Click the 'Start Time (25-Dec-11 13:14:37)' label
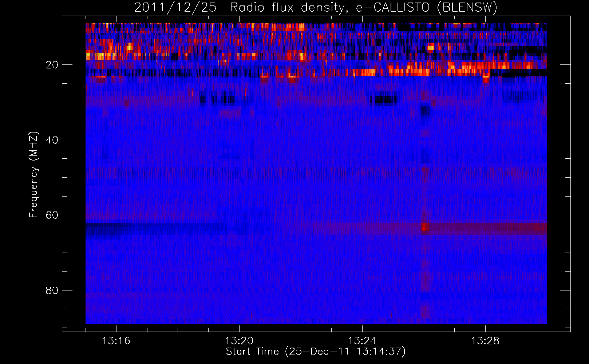 (316, 352)
